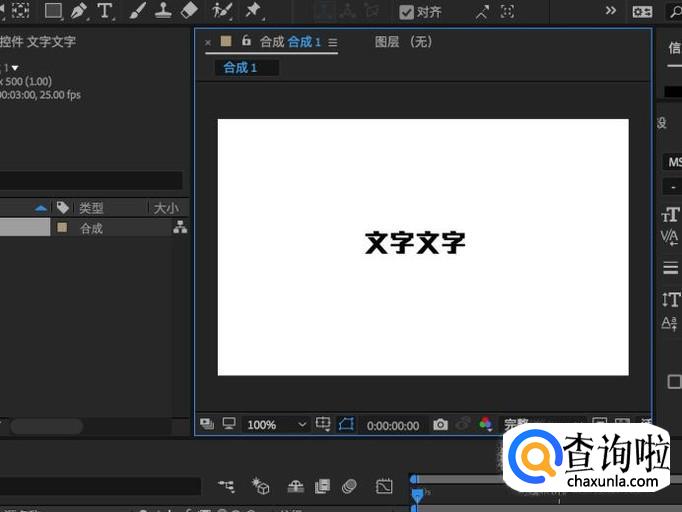The image size is (682, 512).
Task: Select the Puppet Pin tool
Action: [x=254, y=10]
